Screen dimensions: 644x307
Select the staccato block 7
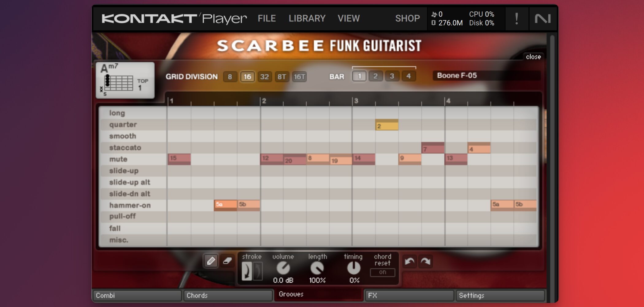pos(433,148)
